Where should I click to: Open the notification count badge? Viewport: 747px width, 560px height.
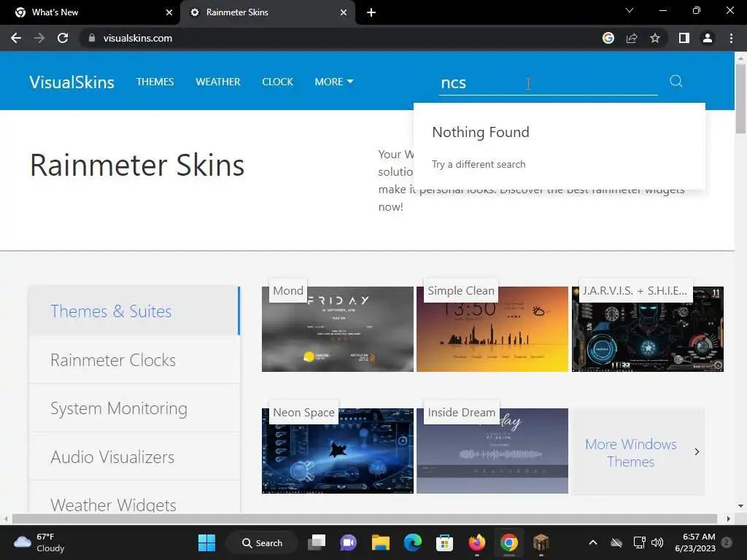point(727,542)
